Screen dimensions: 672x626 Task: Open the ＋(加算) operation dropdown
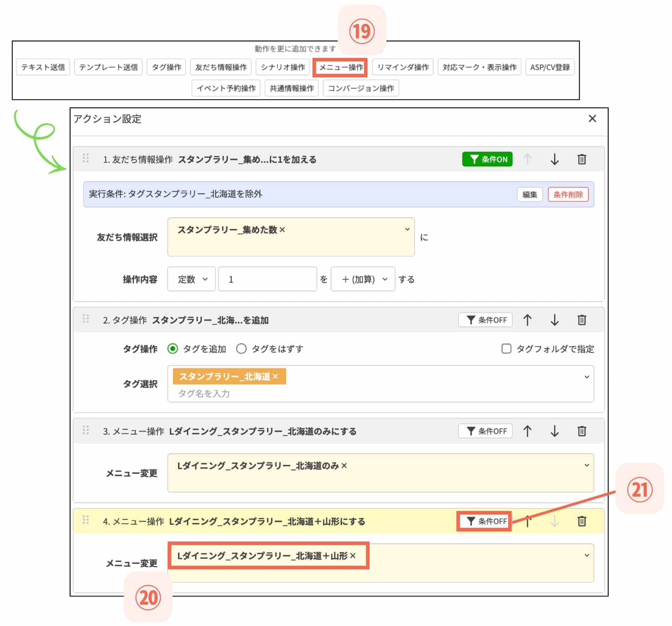(x=362, y=279)
